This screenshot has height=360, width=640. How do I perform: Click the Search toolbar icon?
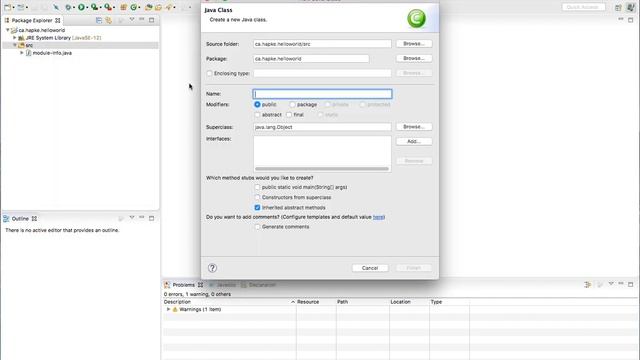169,7
